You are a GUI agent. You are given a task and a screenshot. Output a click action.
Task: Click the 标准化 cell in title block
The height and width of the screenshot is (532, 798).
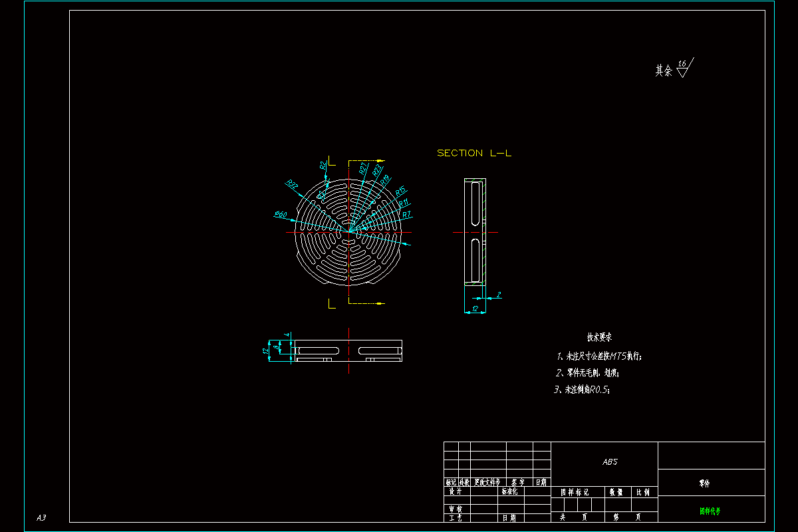tap(509, 492)
